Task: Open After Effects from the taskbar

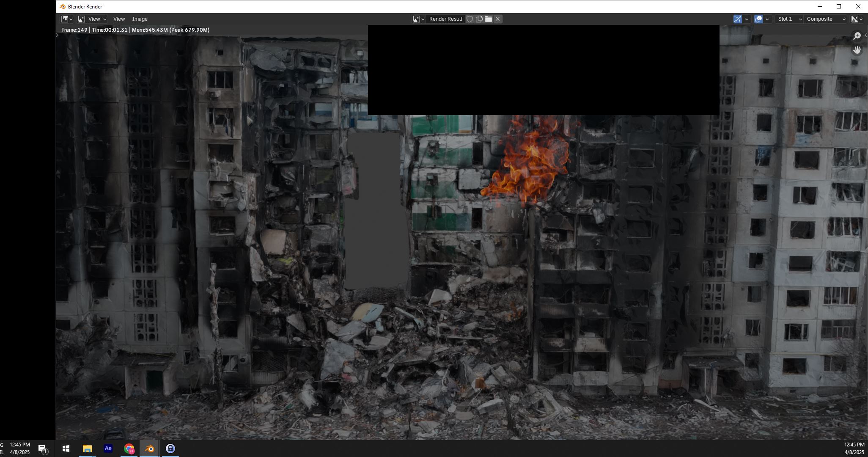Action: tap(108, 449)
